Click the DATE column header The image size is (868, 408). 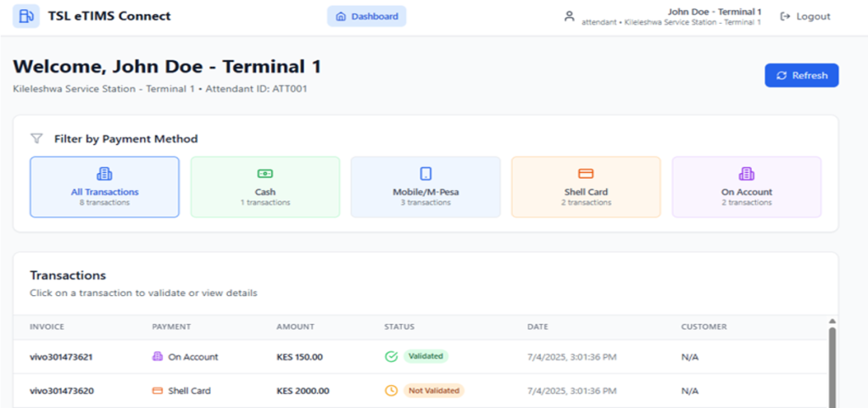(537, 327)
